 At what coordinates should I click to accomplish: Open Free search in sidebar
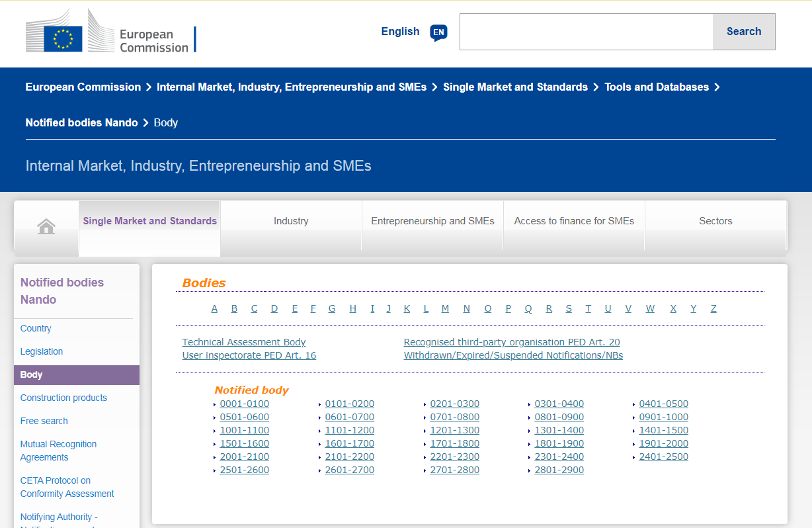pos(44,421)
